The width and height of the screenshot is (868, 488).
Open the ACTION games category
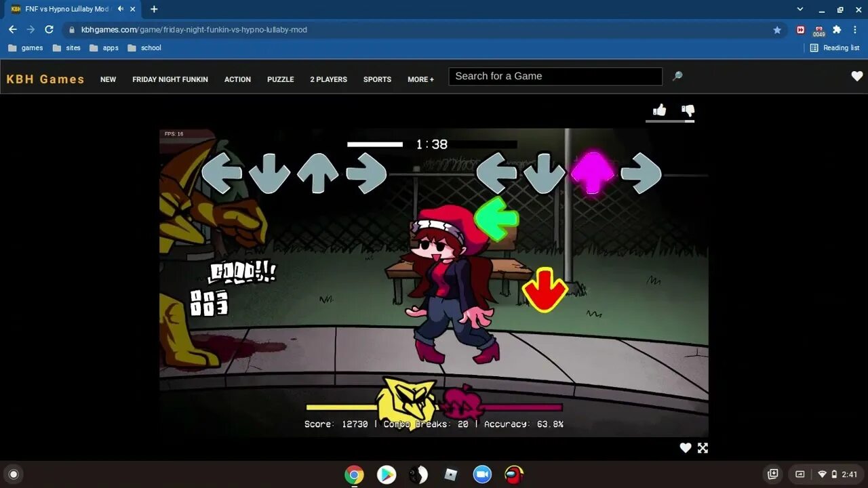pyautogui.click(x=237, y=79)
